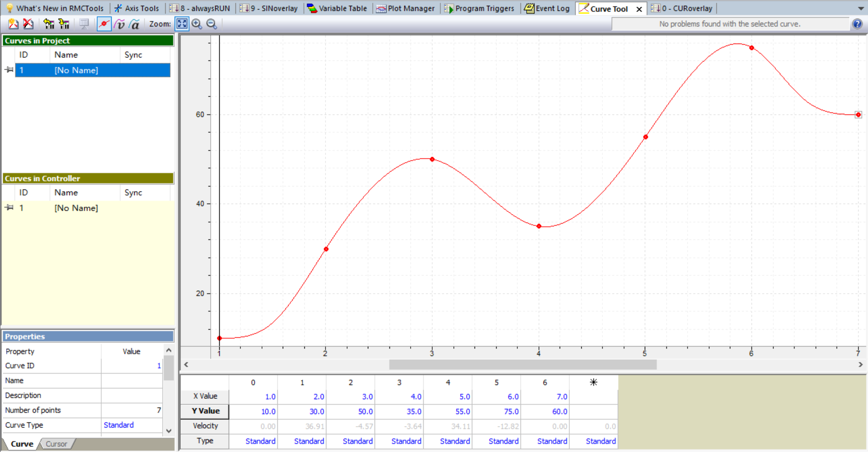Open the tab list dropdown arrow
This screenshot has width=868, height=452.
click(x=861, y=8)
